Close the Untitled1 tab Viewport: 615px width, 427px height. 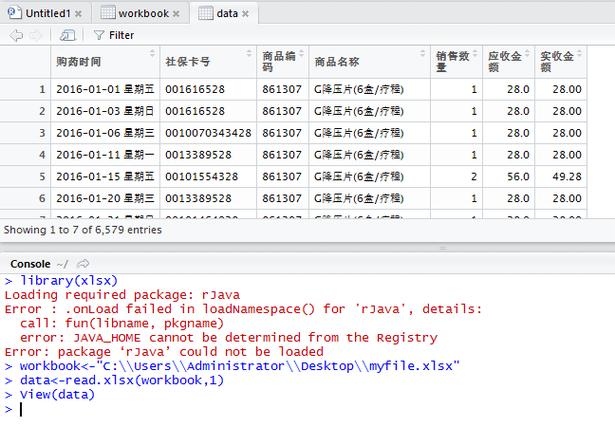click(x=78, y=14)
